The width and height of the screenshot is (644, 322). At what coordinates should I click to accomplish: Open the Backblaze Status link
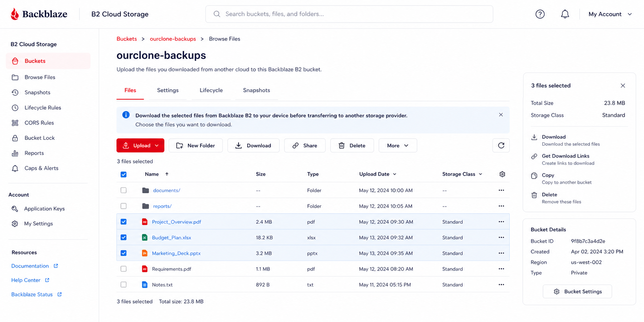point(37,294)
